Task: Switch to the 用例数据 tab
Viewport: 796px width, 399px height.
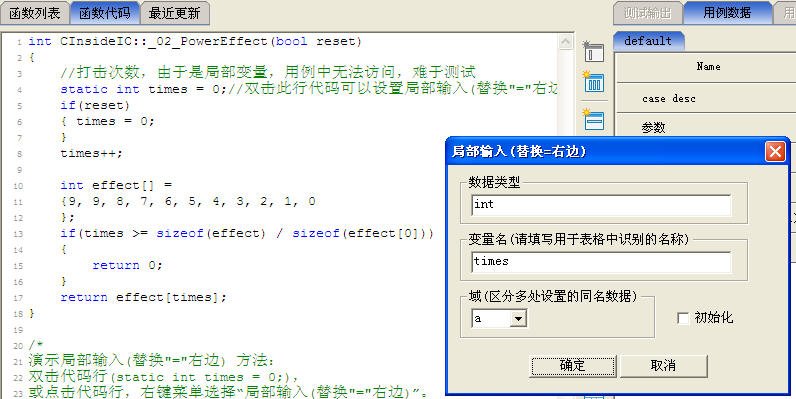Action: pyautogui.click(x=727, y=13)
